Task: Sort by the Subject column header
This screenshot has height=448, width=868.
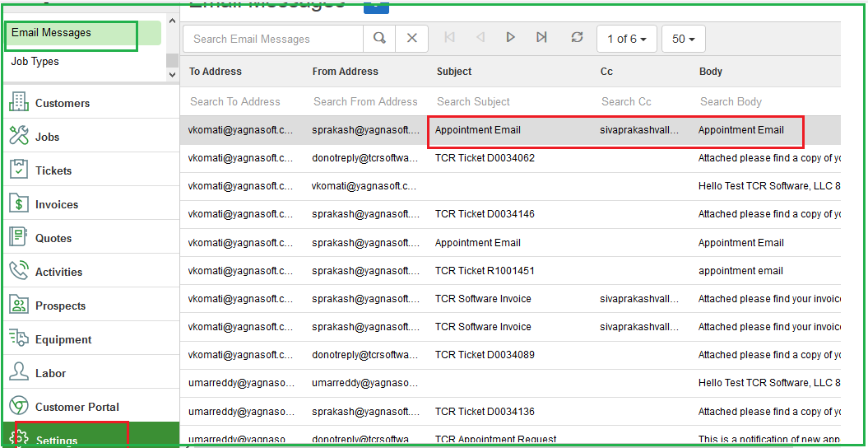Action: point(454,72)
